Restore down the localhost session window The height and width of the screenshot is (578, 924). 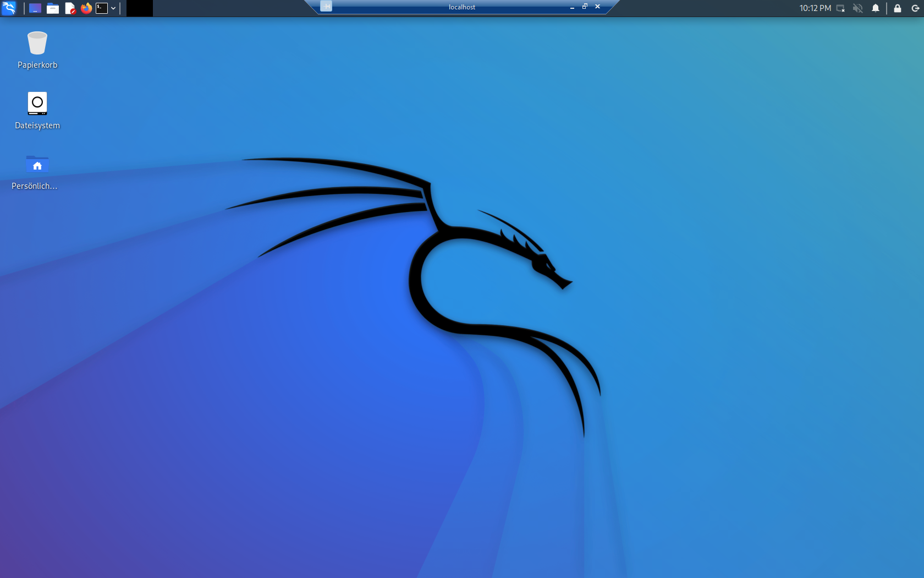coord(585,7)
